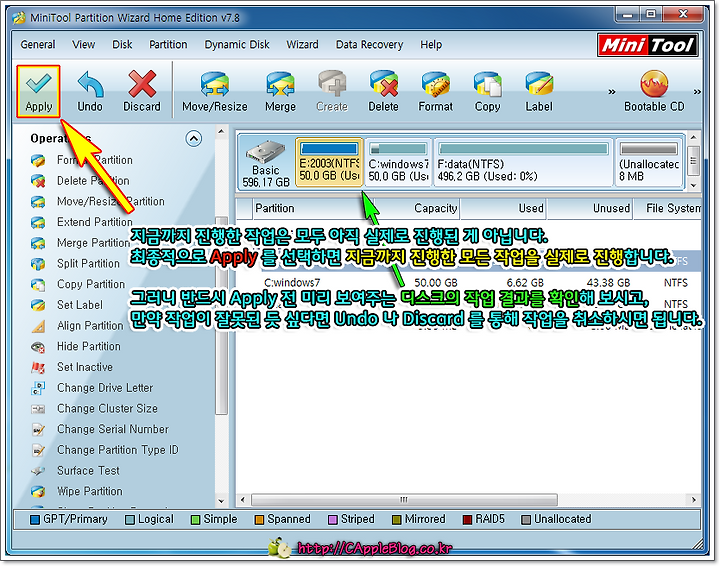
Task: Select the E:2003 partition block
Action: coord(329,163)
